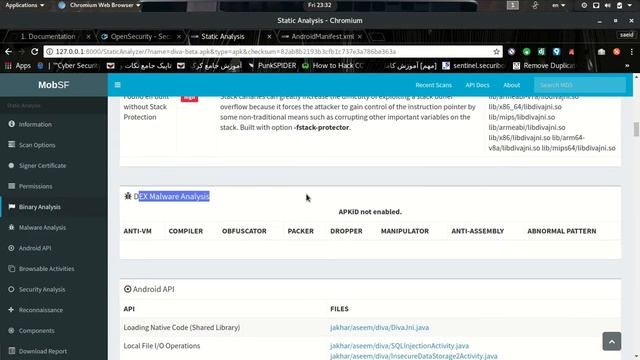
Task: Switch to the Documentation tab
Action: (x=48, y=36)
